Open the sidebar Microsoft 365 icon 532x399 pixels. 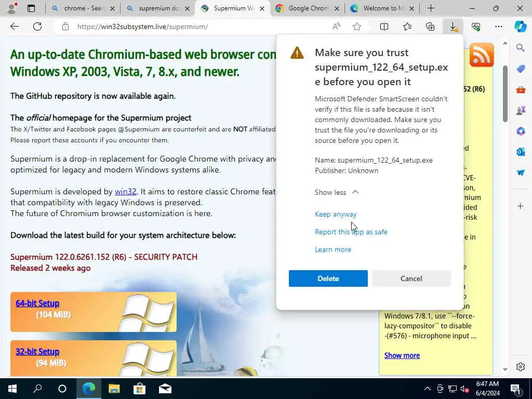(521, 131)
